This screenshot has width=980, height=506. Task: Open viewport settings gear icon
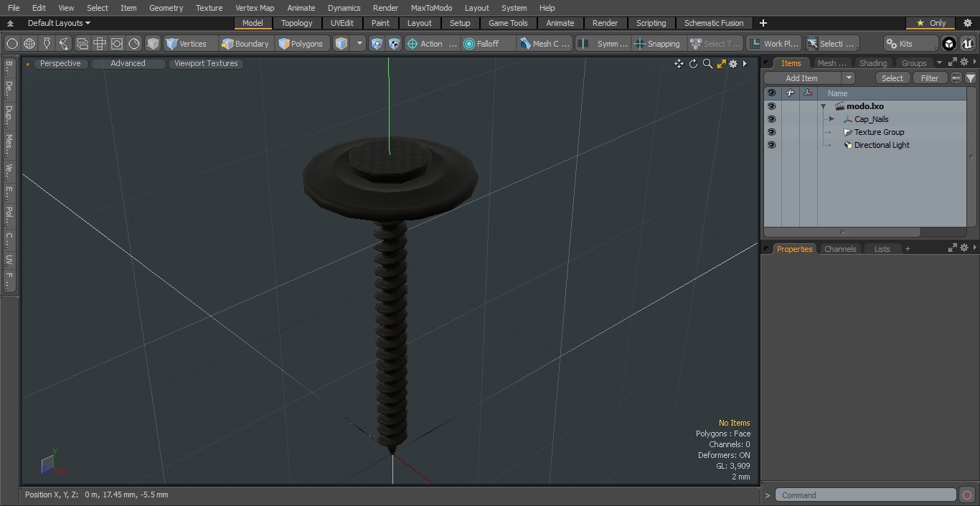(x=733, y=64)
